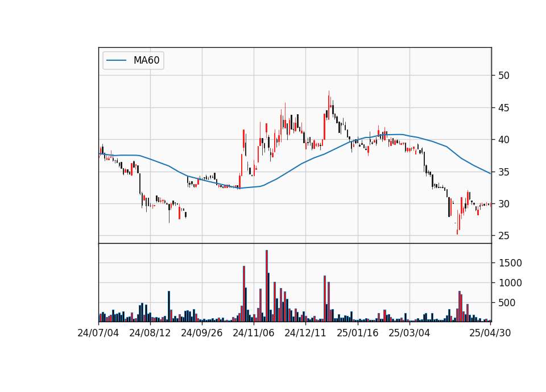Screen dimensions: 546x392
Task: Click the 24/09/26 date label
Action: pos(202,333)
